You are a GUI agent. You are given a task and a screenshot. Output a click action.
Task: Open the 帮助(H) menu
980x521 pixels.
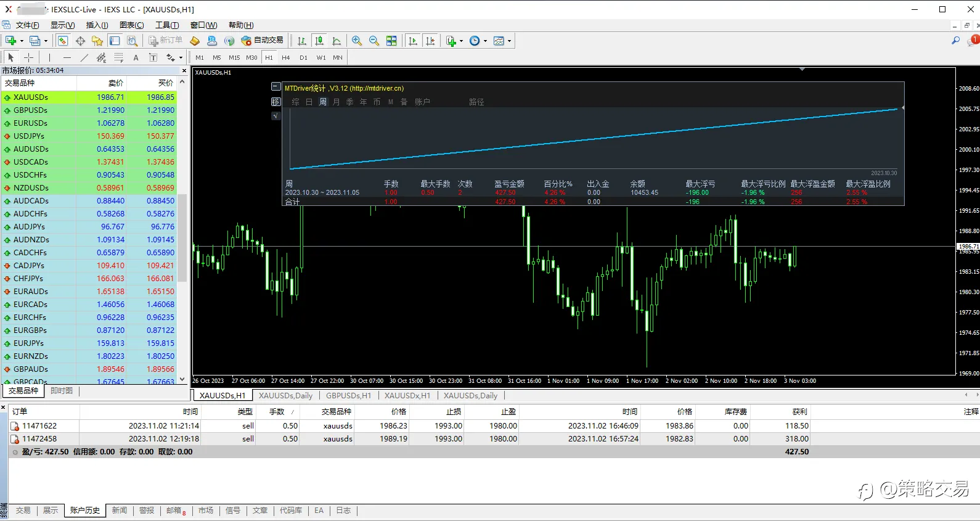[x=241, y=25]
